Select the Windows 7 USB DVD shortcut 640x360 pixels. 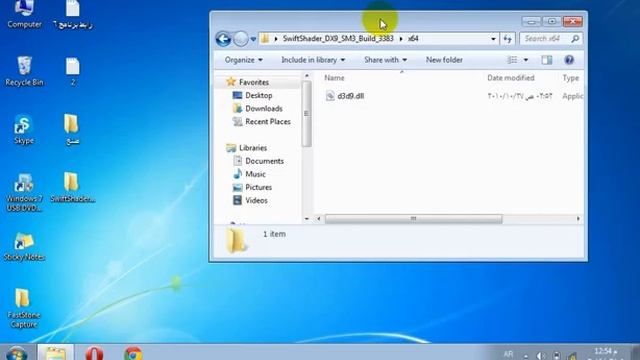click(x=24, y=193)
